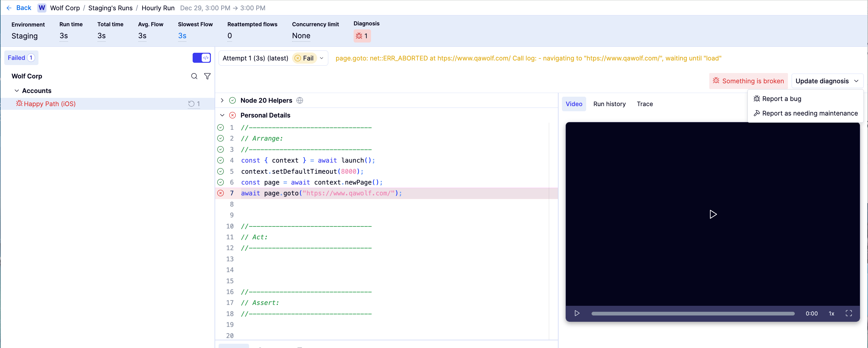The width and height of the screenshot is (868, 348).
Task: Click the passed check on line 5
Action: pos(220,171)
